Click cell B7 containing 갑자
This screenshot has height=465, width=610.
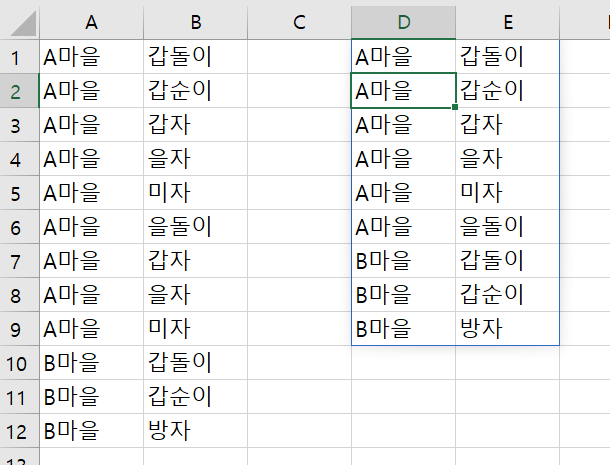tap(196, 261)
